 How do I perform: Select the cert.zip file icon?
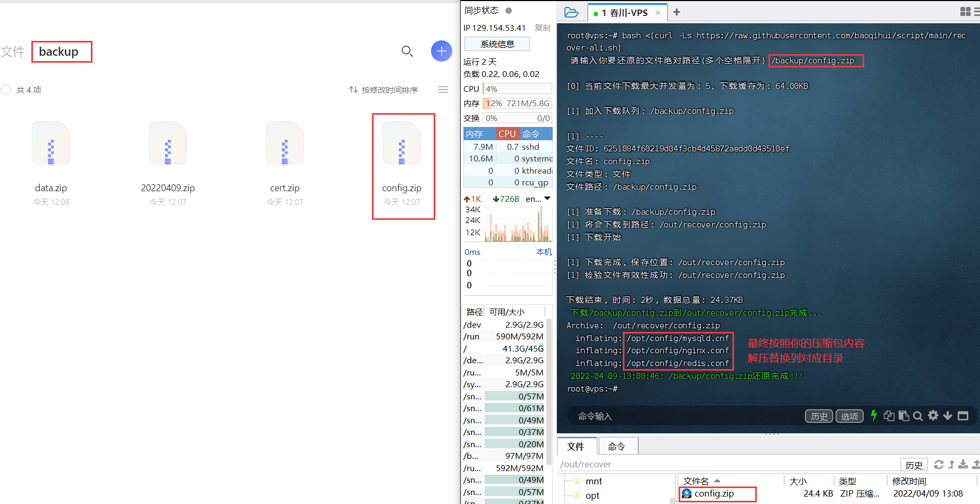coord(285,143)
